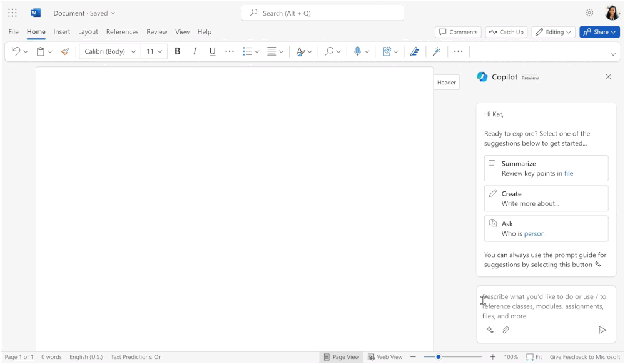Image resolution: width=625 pixels, height=364 pixels.
Task: Choose the Create suggestion card
Action: coord(546,198)
